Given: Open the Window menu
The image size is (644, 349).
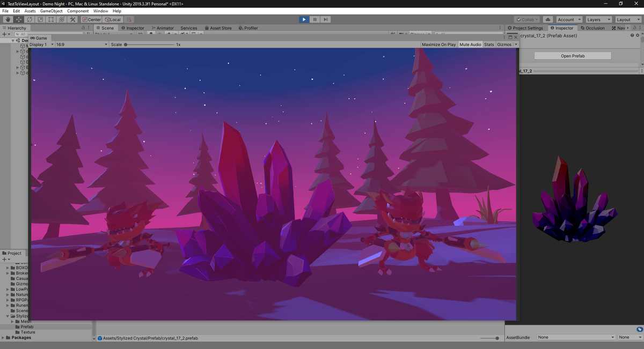Looking at the screenshot, I should 100,11.
